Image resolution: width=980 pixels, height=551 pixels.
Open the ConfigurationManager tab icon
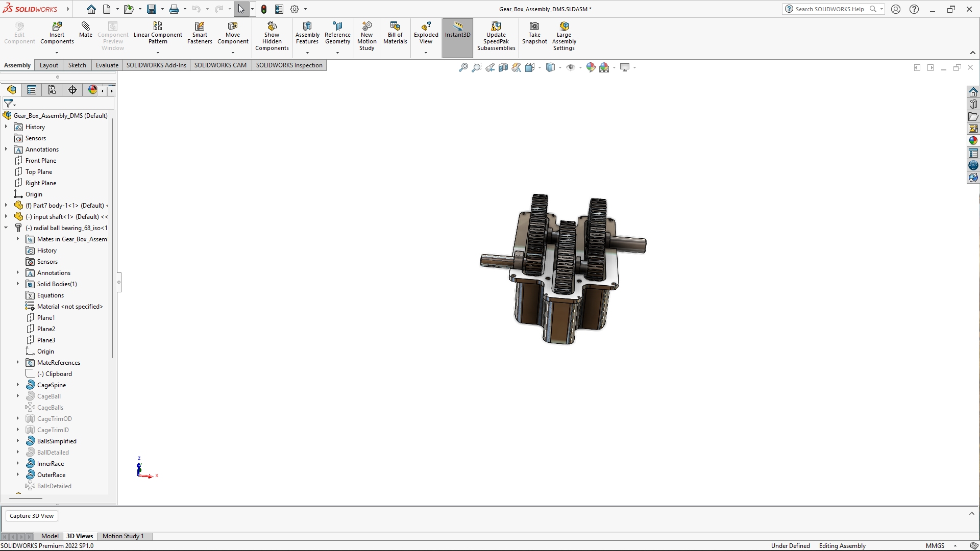pos(52,90)
